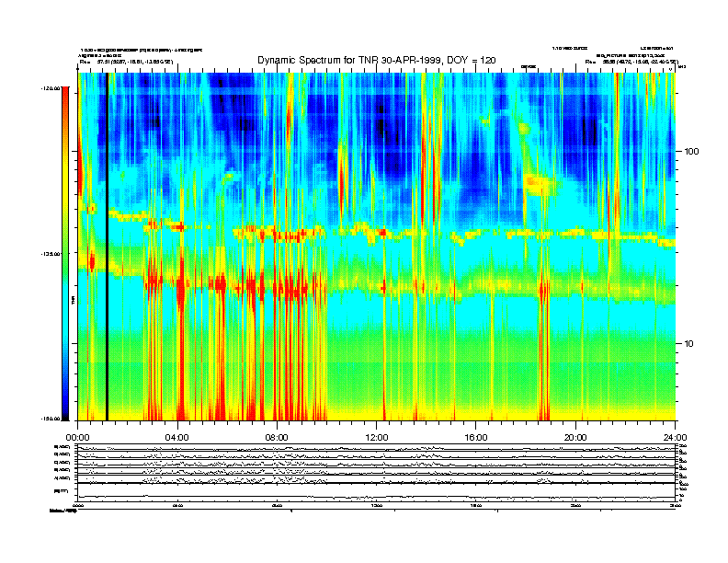This screenshot has height=563, width=728.
Task: Click the 20:00 time axis label
Action: tap(575, 438)
